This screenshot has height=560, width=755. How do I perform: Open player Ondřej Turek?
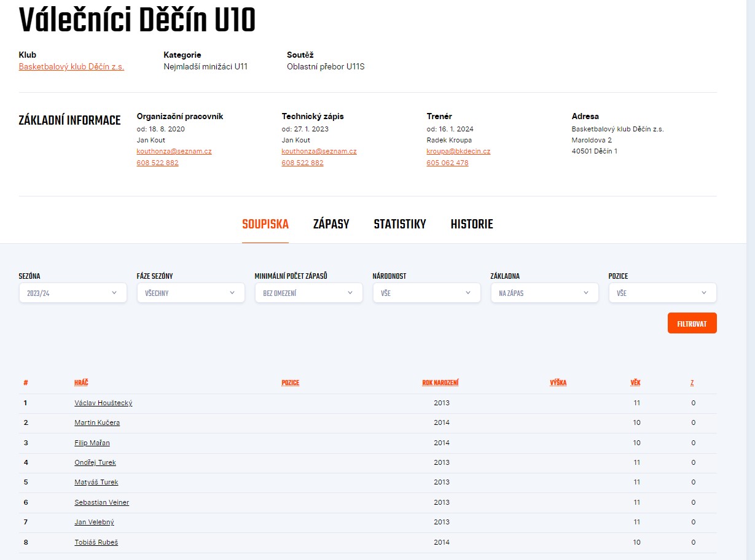(95, 462)
